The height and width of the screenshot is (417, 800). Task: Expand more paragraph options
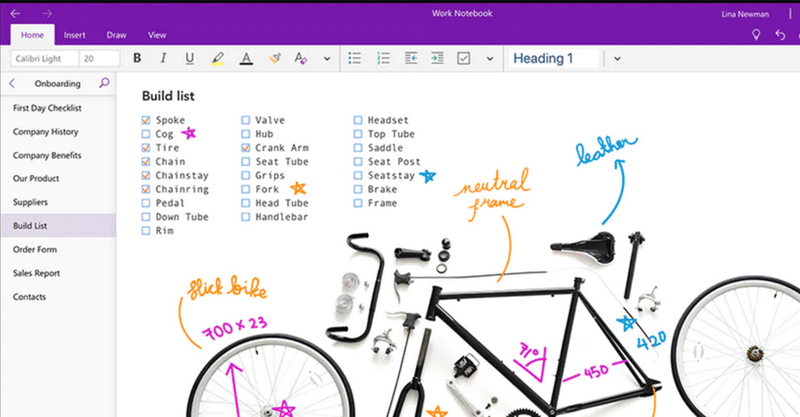[x=490, y=59]
